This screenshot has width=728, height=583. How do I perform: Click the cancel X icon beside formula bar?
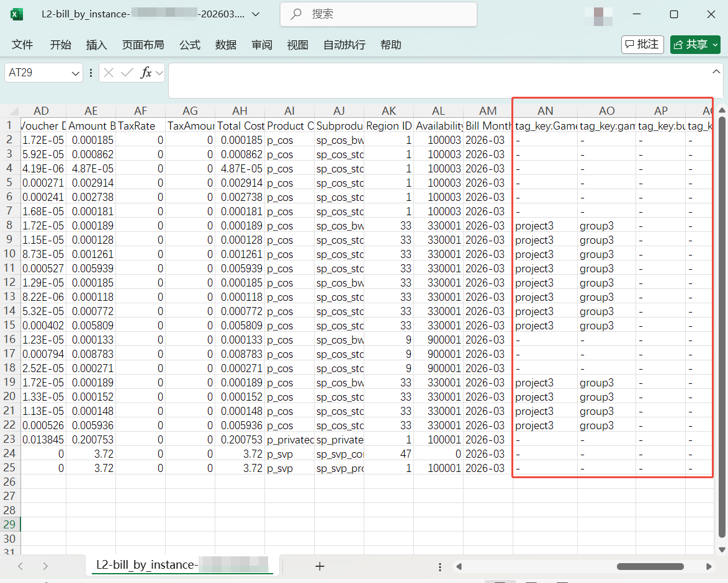[x=109, y=73]
